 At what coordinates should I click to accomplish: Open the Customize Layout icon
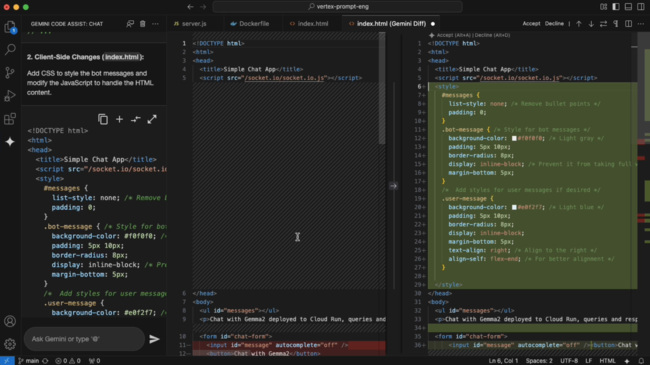pyautogui.click(x=604, y=7)
